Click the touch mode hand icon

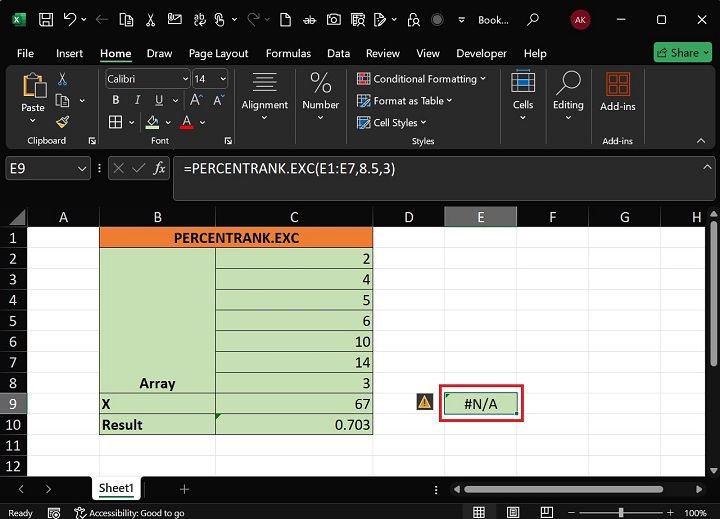point(220,20)
